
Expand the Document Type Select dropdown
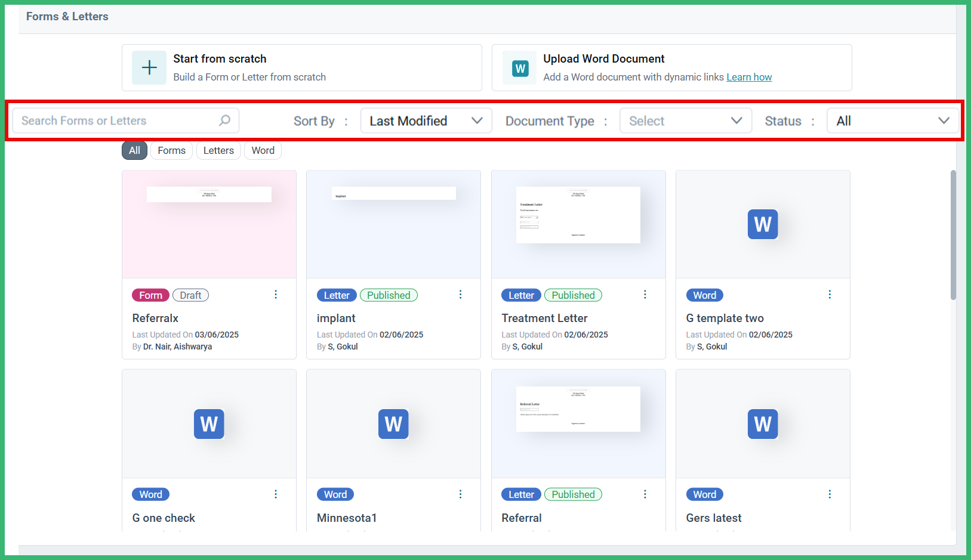[x=685, y=120]
